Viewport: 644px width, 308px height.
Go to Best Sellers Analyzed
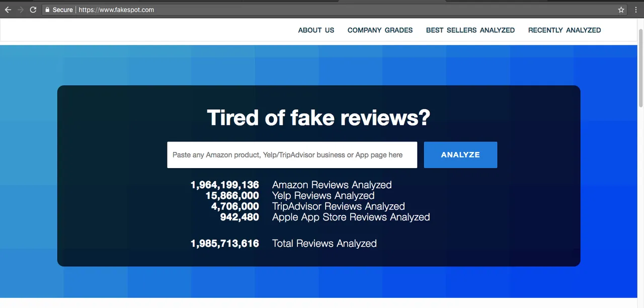pos(470,30)
